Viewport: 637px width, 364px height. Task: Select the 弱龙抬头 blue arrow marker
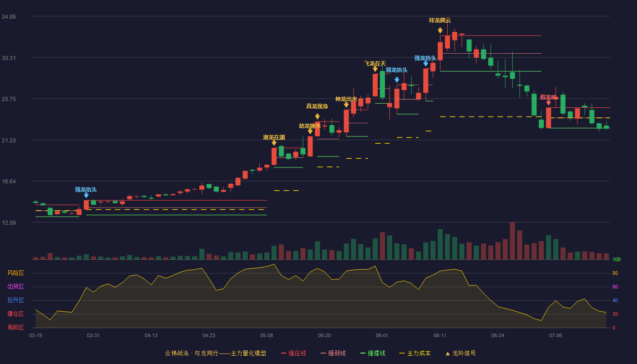pos(397,80)
